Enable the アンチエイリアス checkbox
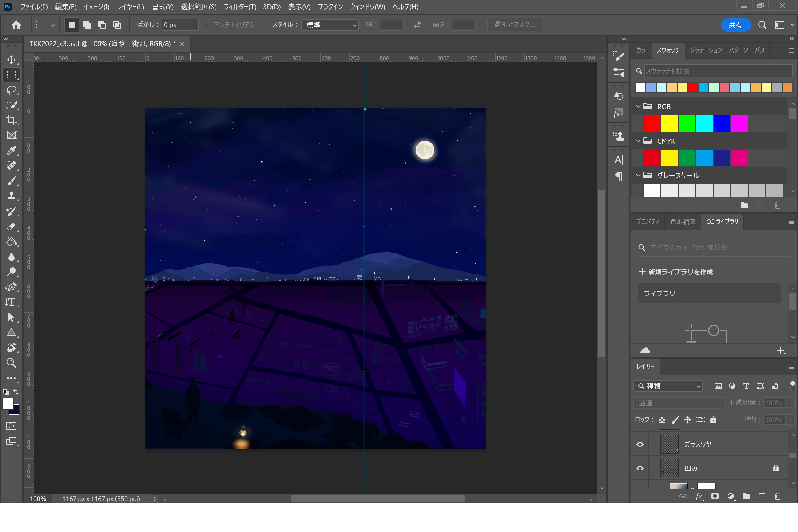Image resolution: width=798 pixels, height=532 pixels. coord(207,25)
